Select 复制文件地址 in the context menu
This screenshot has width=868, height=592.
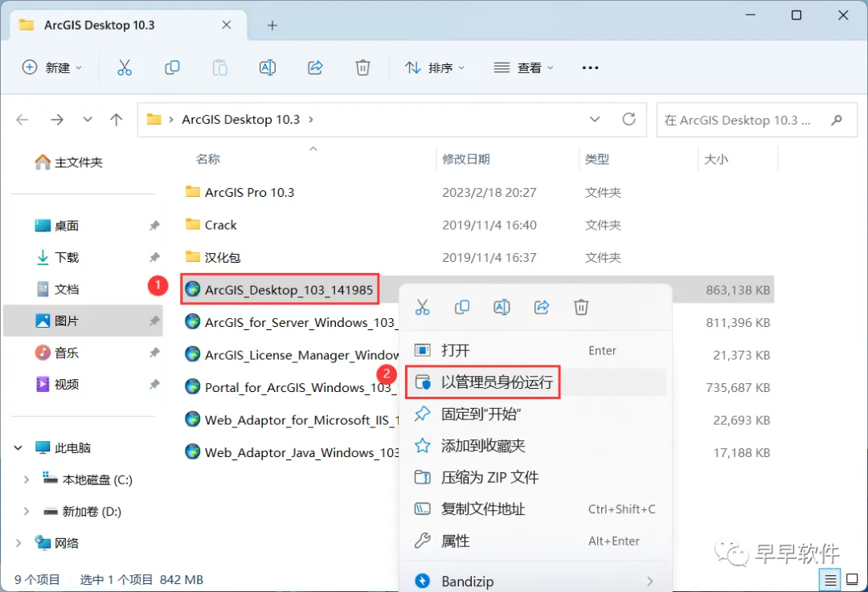(535, 509)
